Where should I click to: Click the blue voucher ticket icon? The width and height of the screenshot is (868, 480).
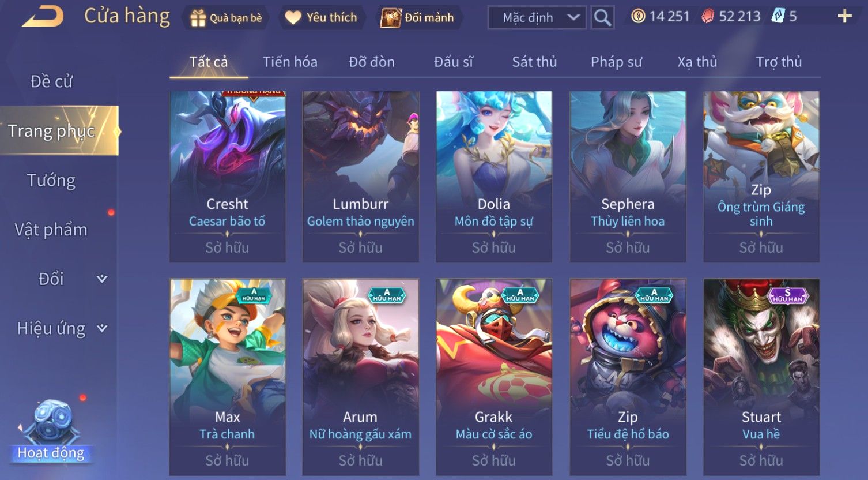778,16
